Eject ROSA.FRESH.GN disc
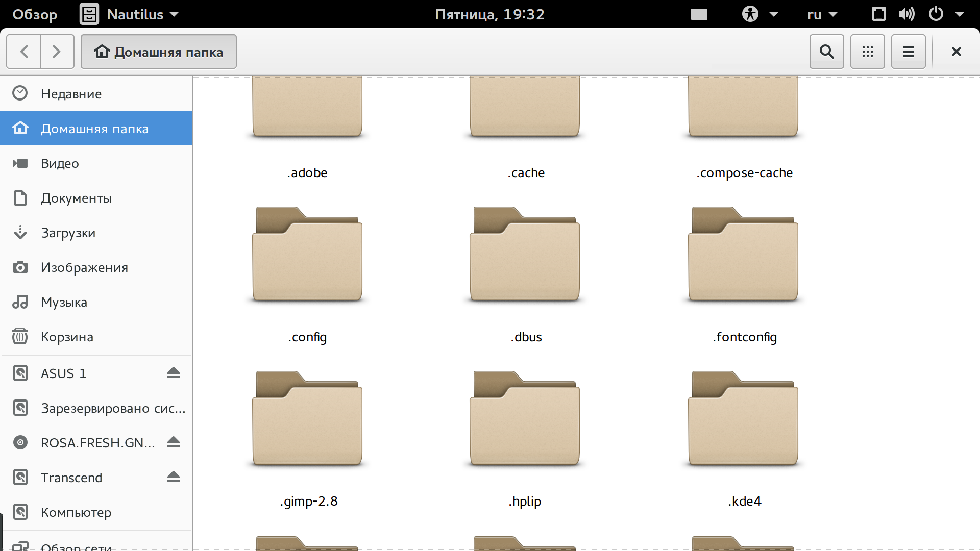 coord(173,442)
